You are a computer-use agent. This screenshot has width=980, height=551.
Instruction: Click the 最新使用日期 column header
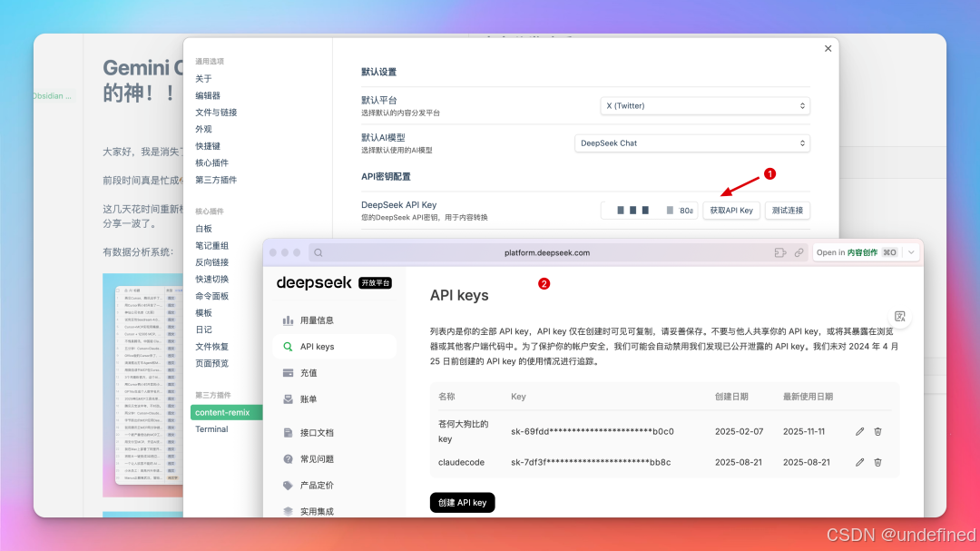tap(808, 397)
